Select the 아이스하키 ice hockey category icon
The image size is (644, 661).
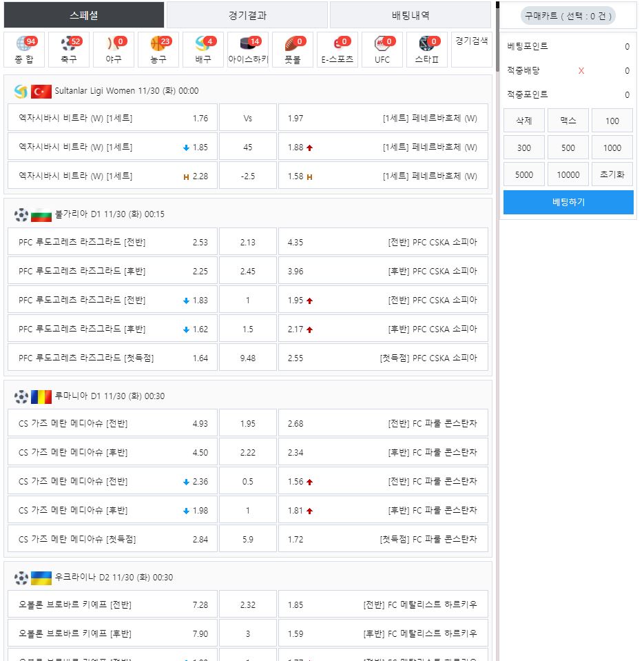point(248,50)
